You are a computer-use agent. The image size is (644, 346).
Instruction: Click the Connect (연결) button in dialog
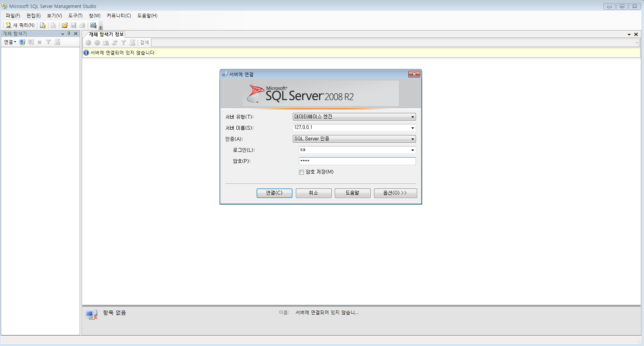coord(275,193)
